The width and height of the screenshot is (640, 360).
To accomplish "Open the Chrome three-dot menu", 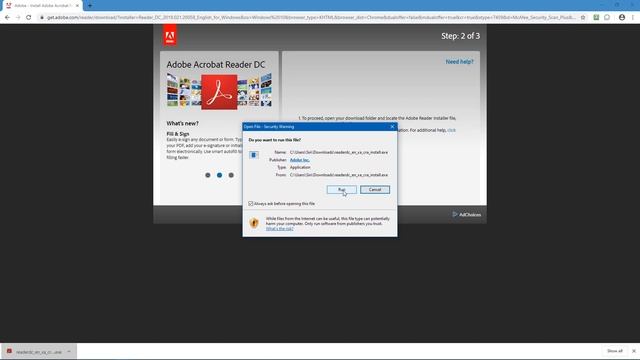I will 633,18.
